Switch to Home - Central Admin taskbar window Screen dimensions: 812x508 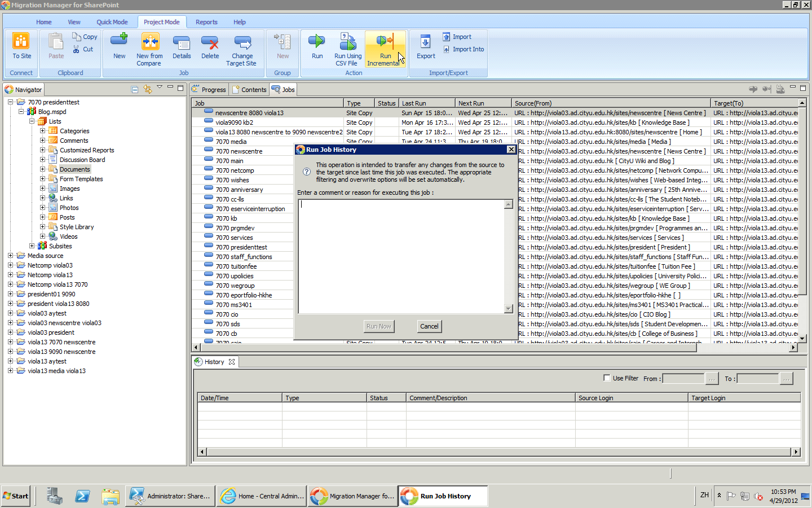262,496
